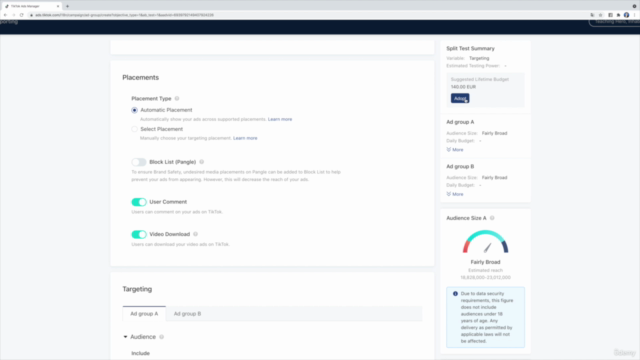Click the estimated reach number range
The width and height of the screenshot is (640, 360).
point(485,278)
